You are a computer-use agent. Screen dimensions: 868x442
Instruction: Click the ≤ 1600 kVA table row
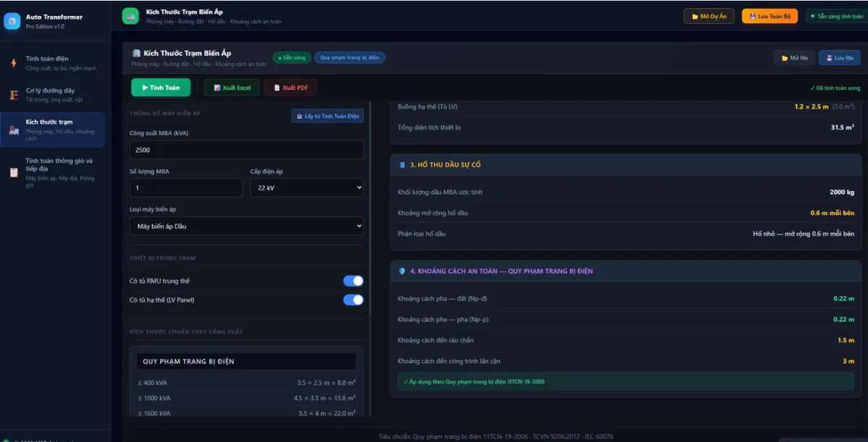click(x=247, y=413)
